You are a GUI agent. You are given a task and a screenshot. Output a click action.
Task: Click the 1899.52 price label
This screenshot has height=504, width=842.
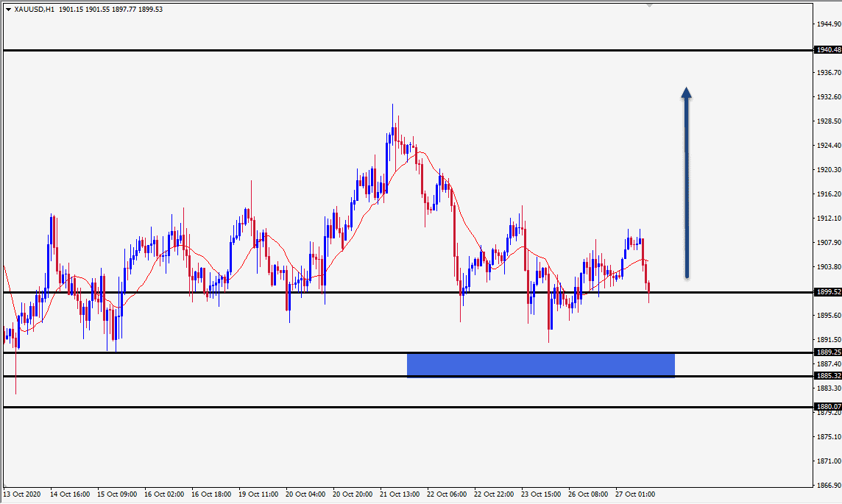pyautogui.click(x=828, y=292)
